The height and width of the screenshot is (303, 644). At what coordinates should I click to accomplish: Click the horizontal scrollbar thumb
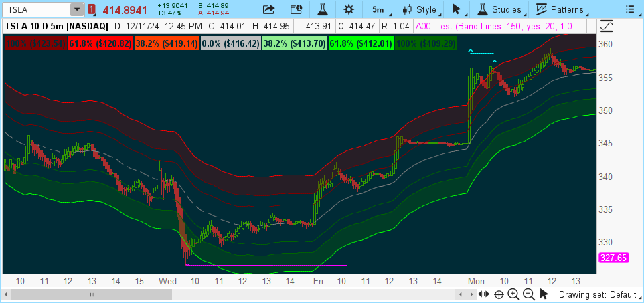(92, 294)
